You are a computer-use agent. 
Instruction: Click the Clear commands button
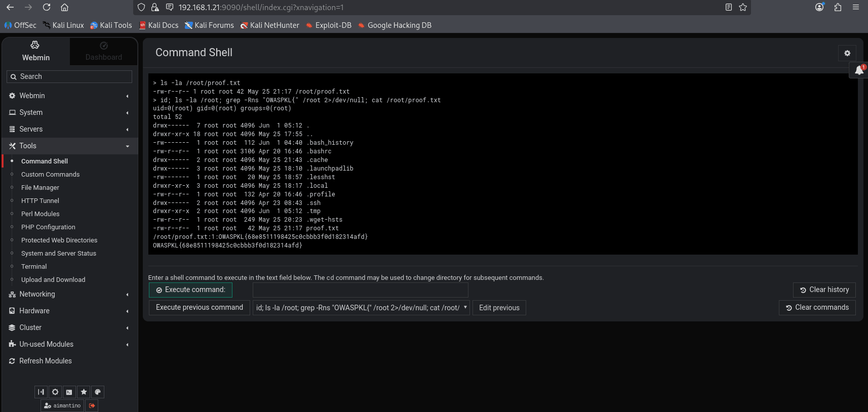coord(817,308)
